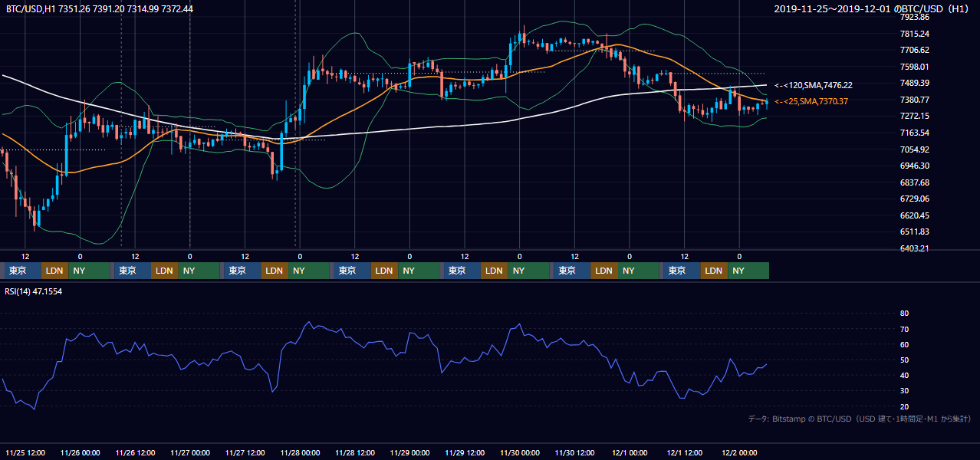Click price axis label 7054.92
Viewport: 980px width, 460px height.
(x=914, y=149)
